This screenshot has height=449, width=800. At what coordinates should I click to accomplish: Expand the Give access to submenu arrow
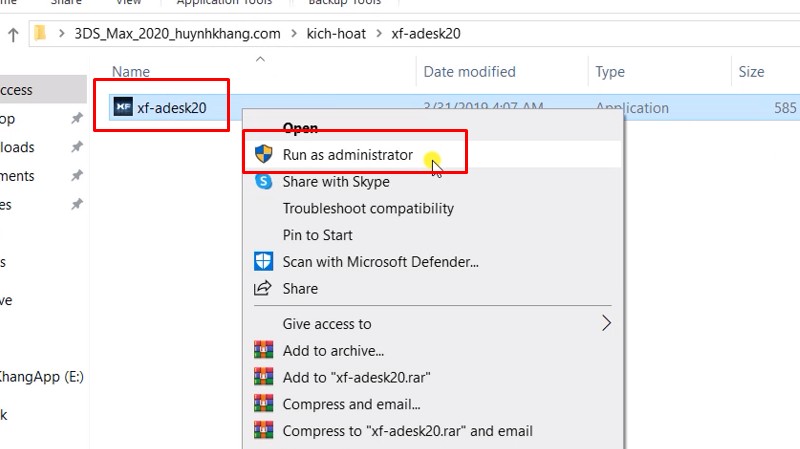[606, 323]
